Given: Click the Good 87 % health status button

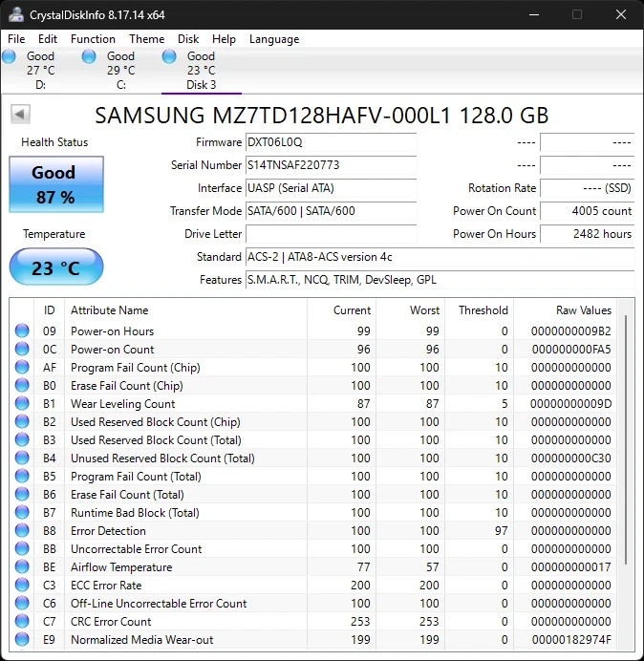Looking at the screenshot, I should [x=56, y=184].
